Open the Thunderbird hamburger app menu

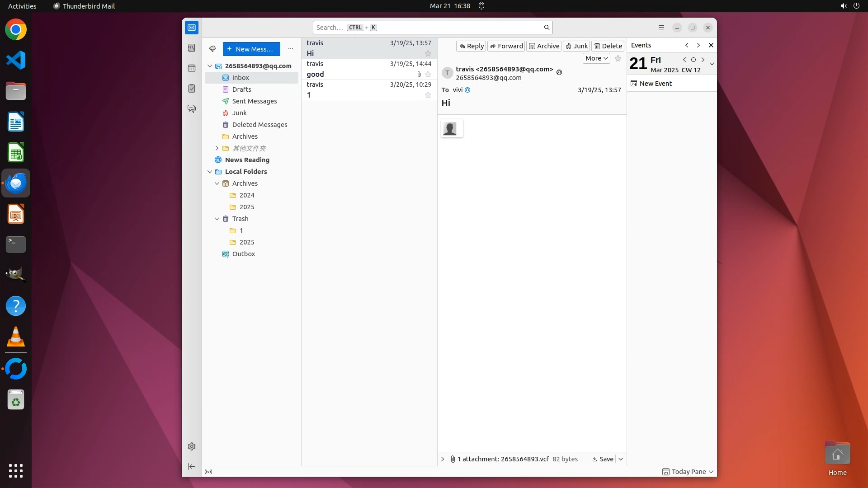661,28
